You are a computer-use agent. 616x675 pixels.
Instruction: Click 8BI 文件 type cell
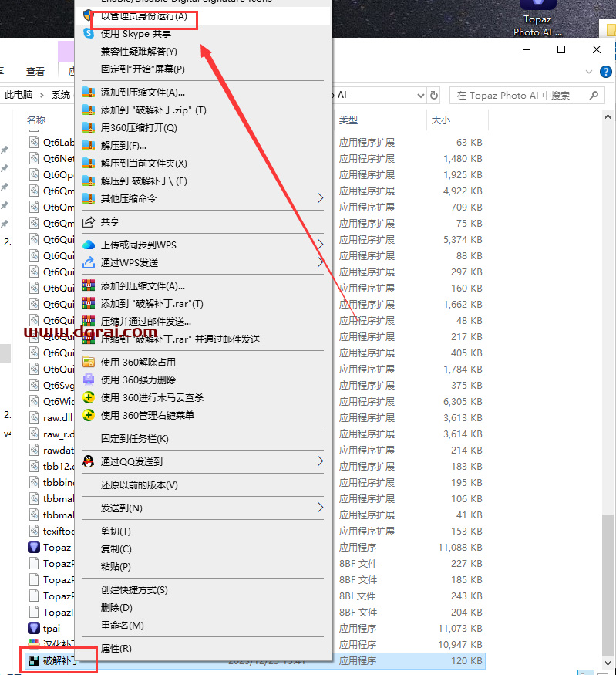357,596
